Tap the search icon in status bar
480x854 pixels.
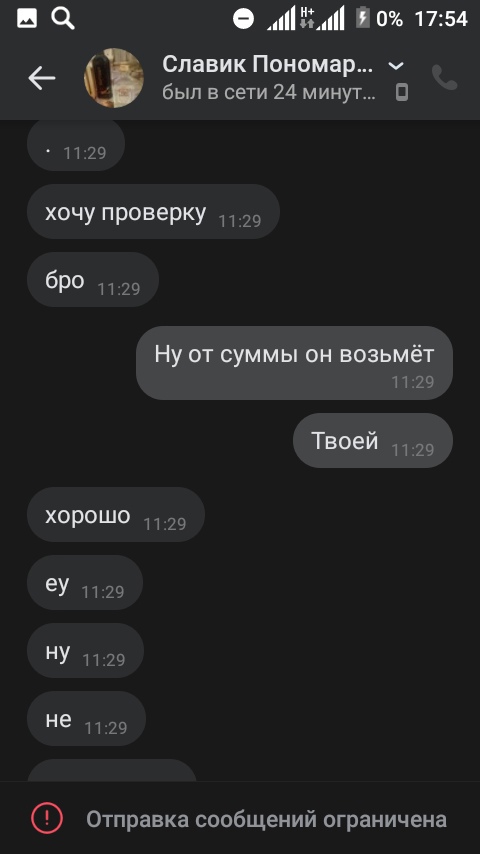point(63,19)
